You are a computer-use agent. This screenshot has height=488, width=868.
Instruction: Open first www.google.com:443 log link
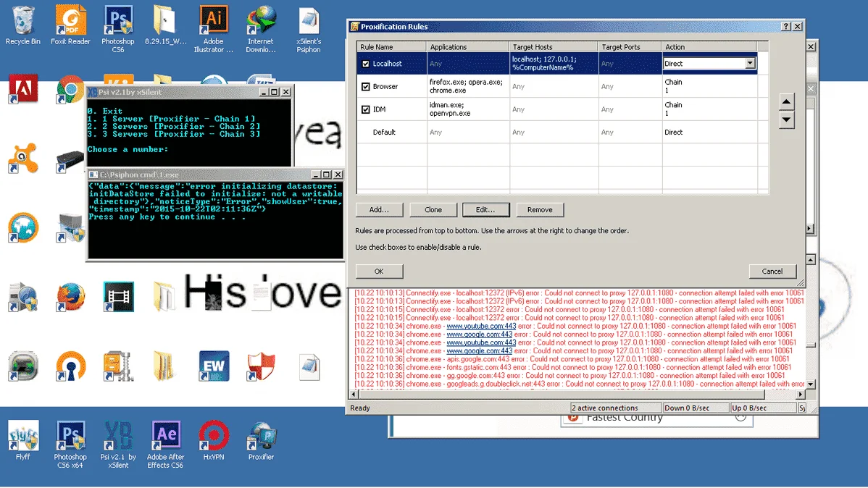point(480,335)
